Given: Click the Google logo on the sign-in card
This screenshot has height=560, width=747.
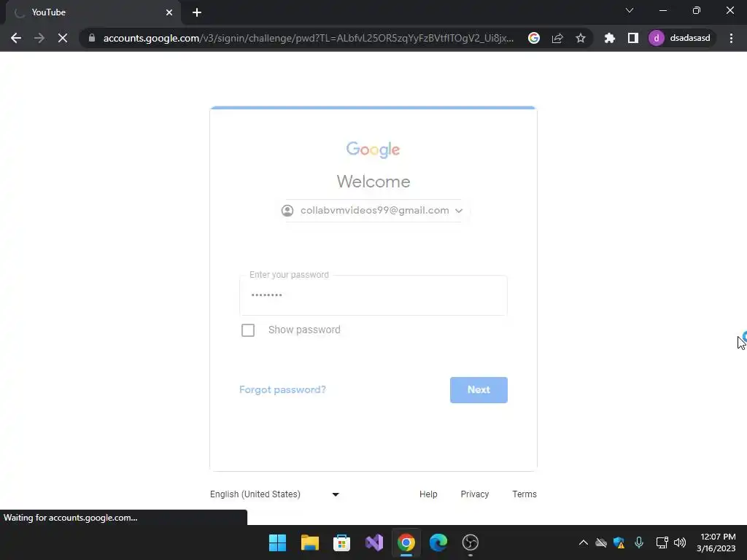Looking at the screenshot, I should point(373,149).
